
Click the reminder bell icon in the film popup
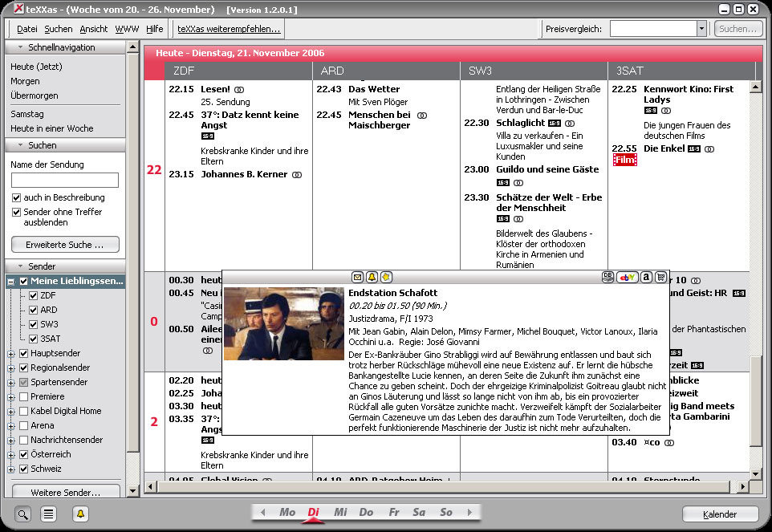pyautogui.click(x=372, y=278)
